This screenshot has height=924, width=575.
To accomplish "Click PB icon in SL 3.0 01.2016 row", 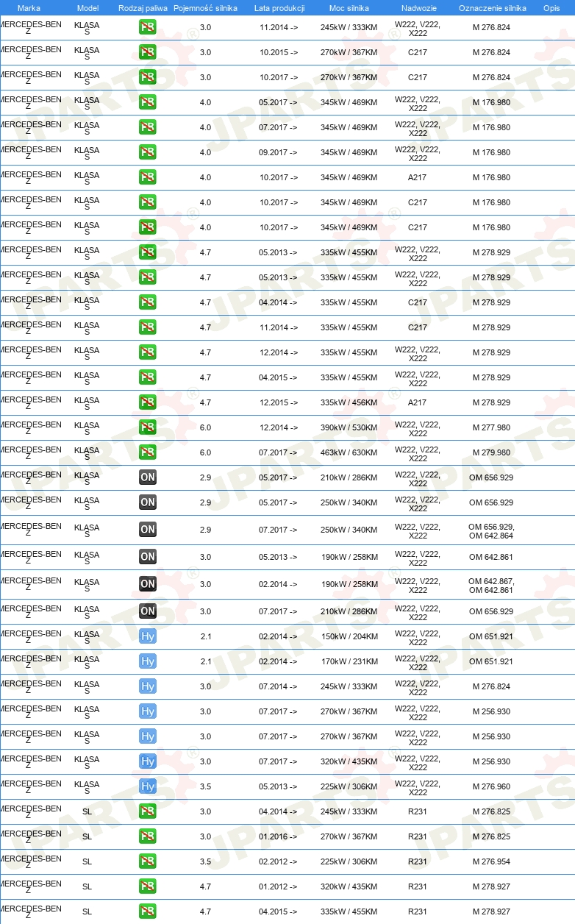I will [148, 837].
